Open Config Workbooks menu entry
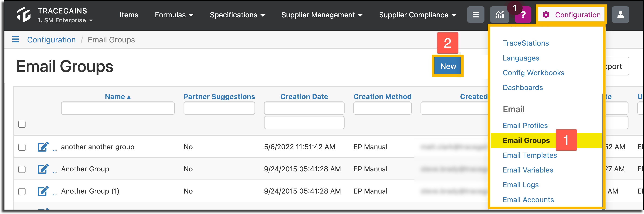 533,73
